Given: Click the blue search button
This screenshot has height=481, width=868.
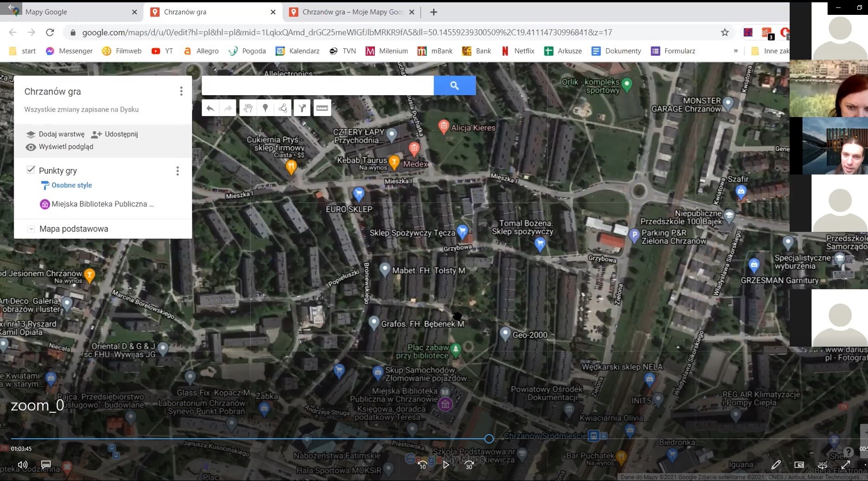Looking at the screenshot, I should 455,85.
